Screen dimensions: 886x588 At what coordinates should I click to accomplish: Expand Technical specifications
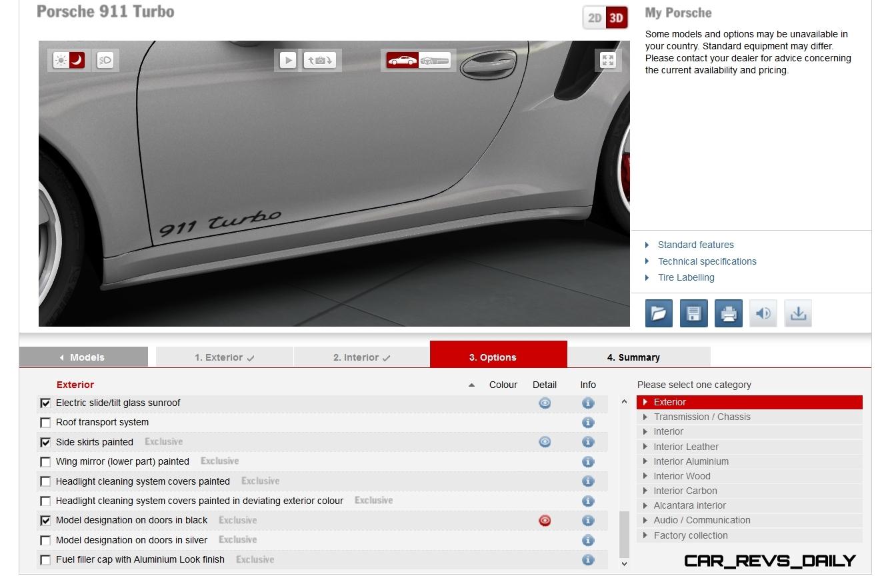pos(707,261)
